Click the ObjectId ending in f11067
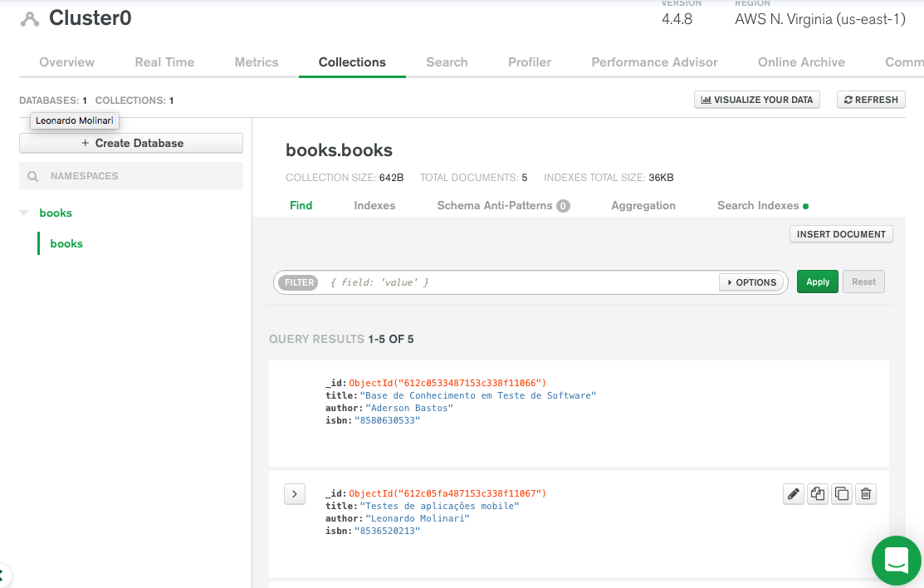 447,493
